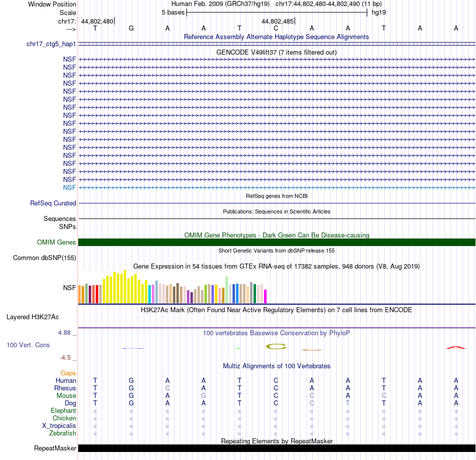Viewport: 476px width, 460px height.
Task: Select the Zebrafish alignment row label
Action: 63,433
